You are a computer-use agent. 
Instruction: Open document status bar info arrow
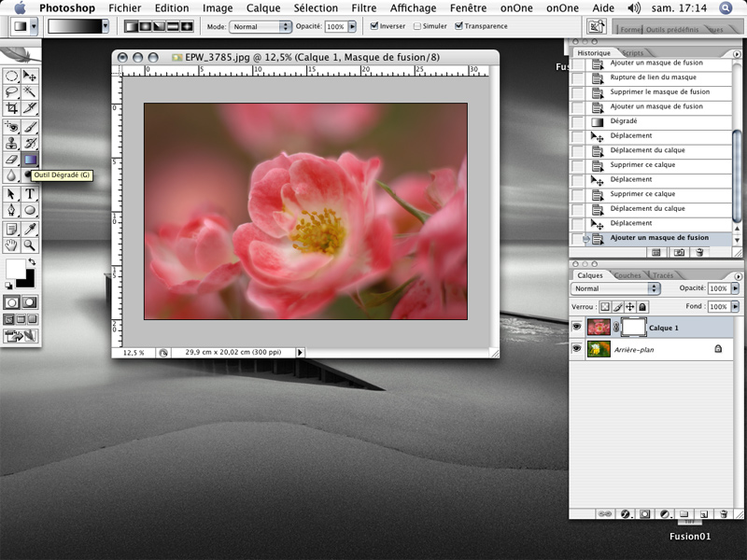(300, 353)
